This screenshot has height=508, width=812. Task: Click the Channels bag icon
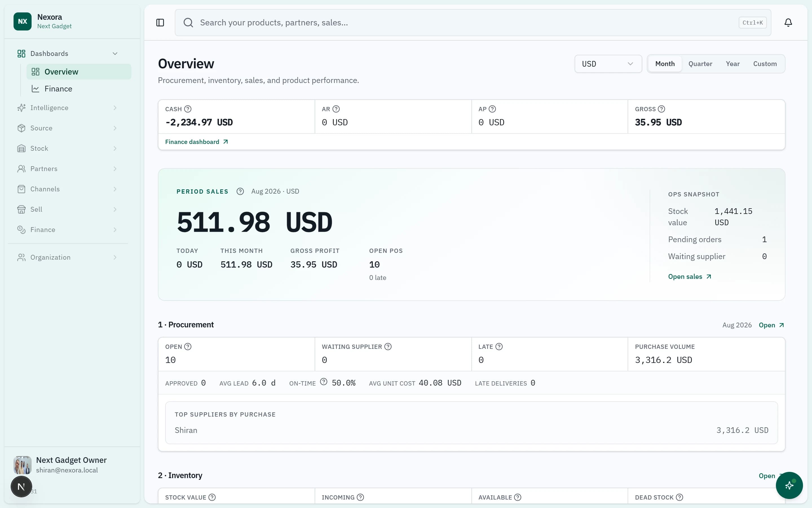(x=21, y=189)
